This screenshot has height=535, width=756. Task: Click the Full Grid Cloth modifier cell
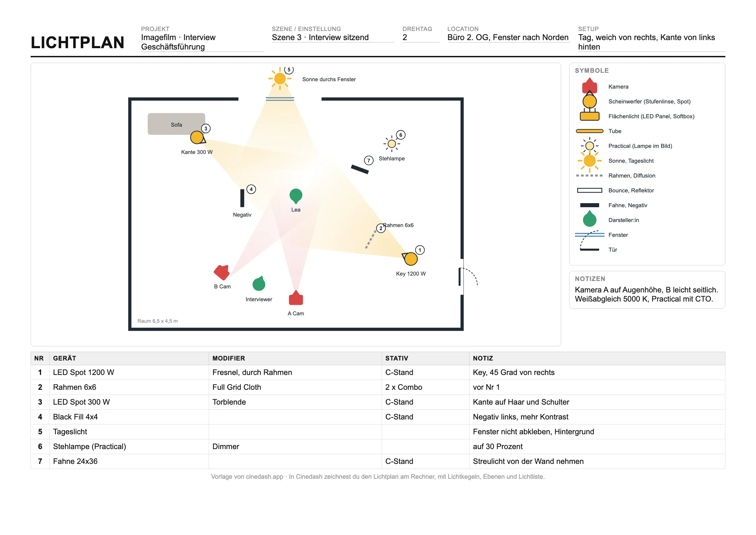point(295,387)
